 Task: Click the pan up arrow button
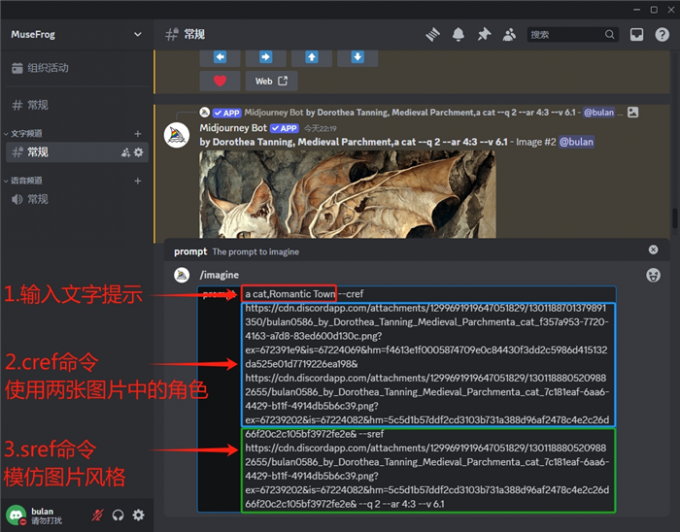311,57
